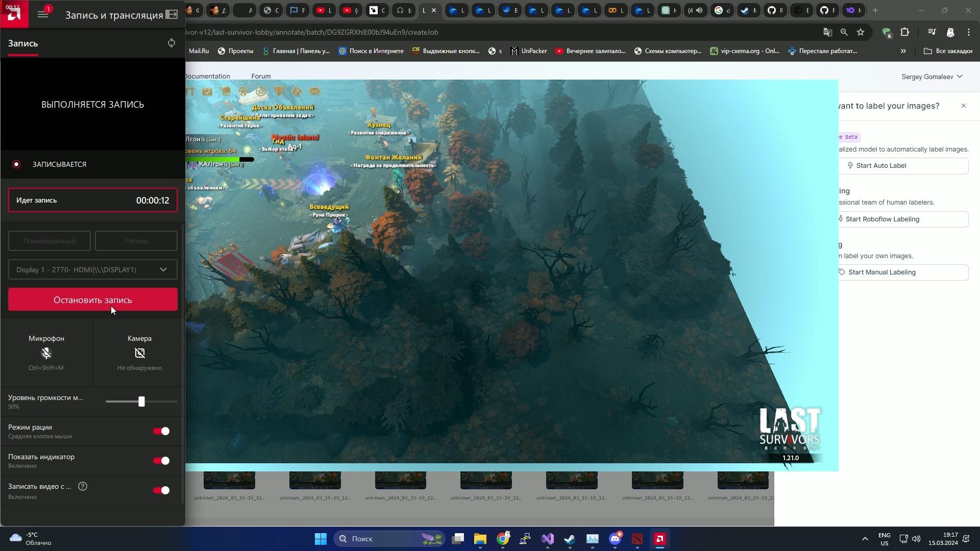The image size is (980, 551).
Task: Open Mail.Ru bookmark
Action: 199,51
